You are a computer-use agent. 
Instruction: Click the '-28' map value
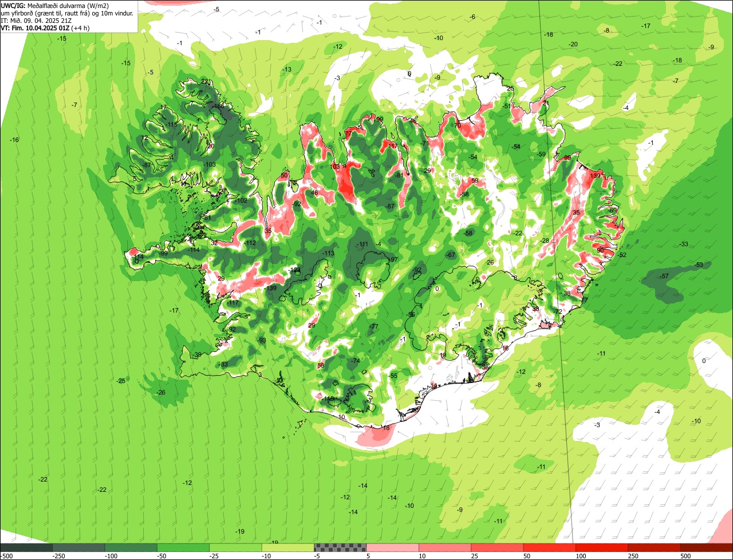[545, 240]
